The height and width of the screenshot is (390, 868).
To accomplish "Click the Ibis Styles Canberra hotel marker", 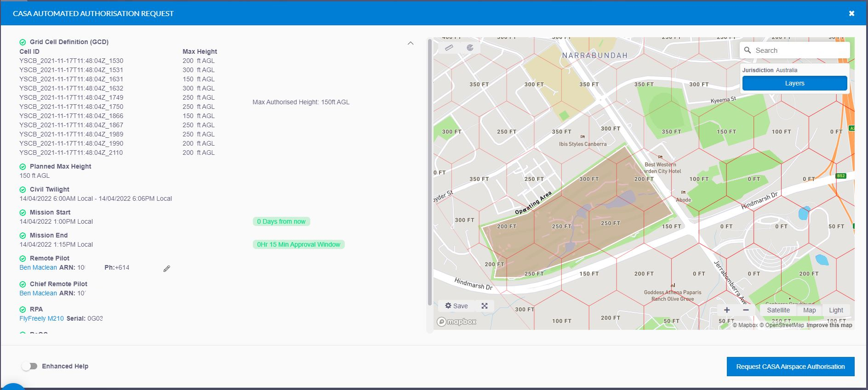I will click(x=582, y=137).
